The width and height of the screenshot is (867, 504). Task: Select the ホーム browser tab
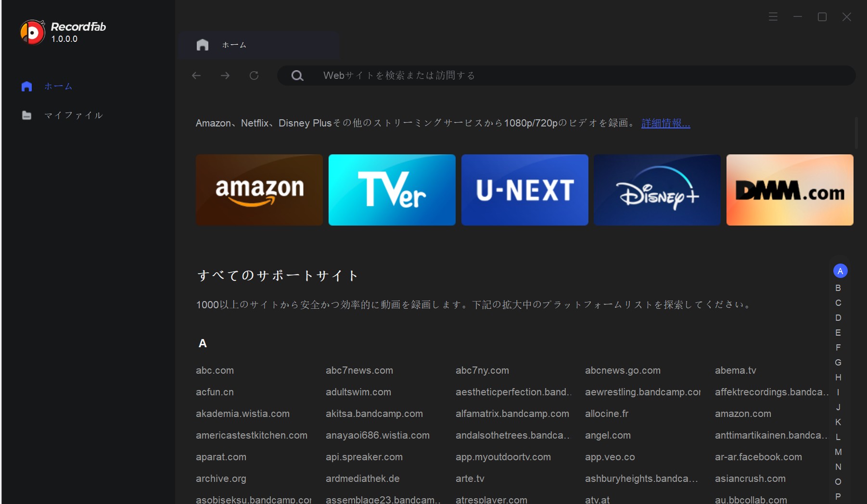(x=259, y=45)
